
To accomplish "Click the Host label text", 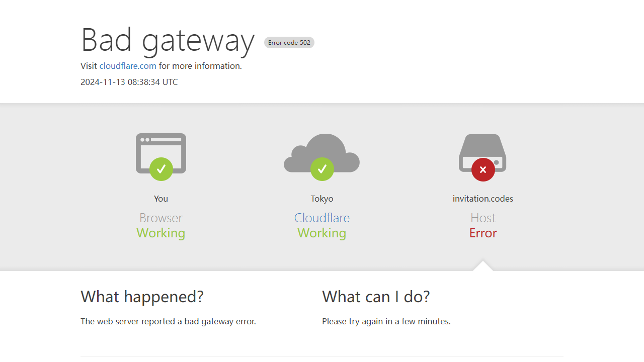I will coord(483,218).
